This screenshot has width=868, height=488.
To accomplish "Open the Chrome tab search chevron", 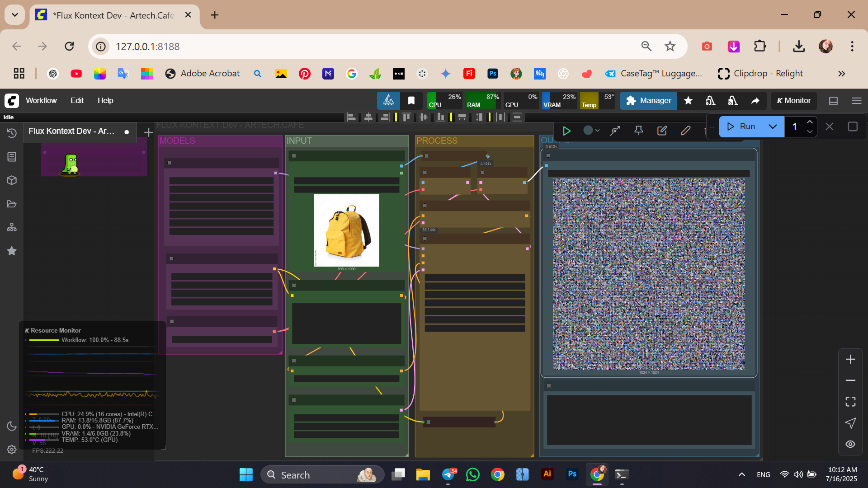I will [15, 15].
